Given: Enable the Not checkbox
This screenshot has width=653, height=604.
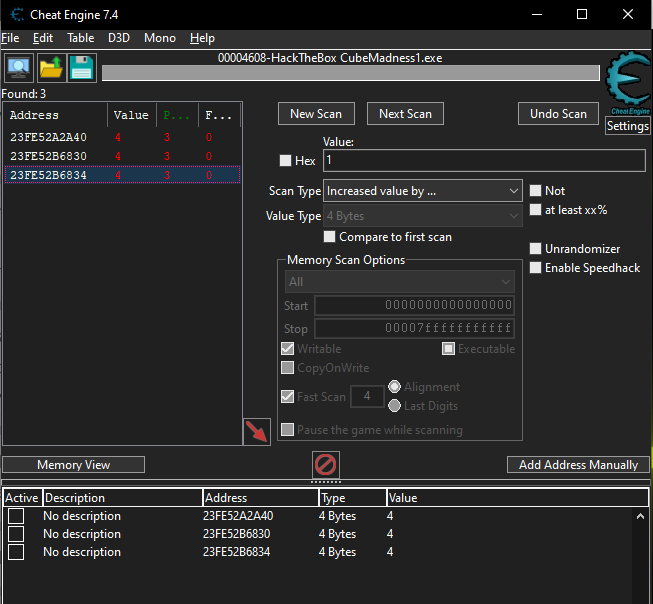Looking at the screenshot, I should (535, 191).
